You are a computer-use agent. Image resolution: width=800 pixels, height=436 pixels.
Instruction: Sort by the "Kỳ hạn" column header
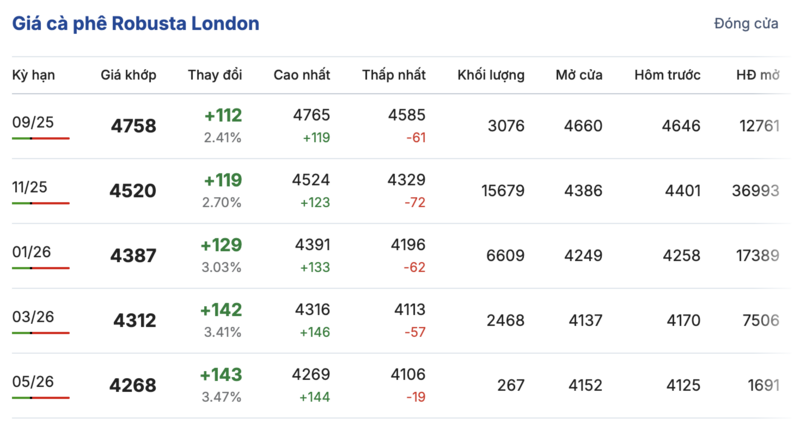click(33, 76)
